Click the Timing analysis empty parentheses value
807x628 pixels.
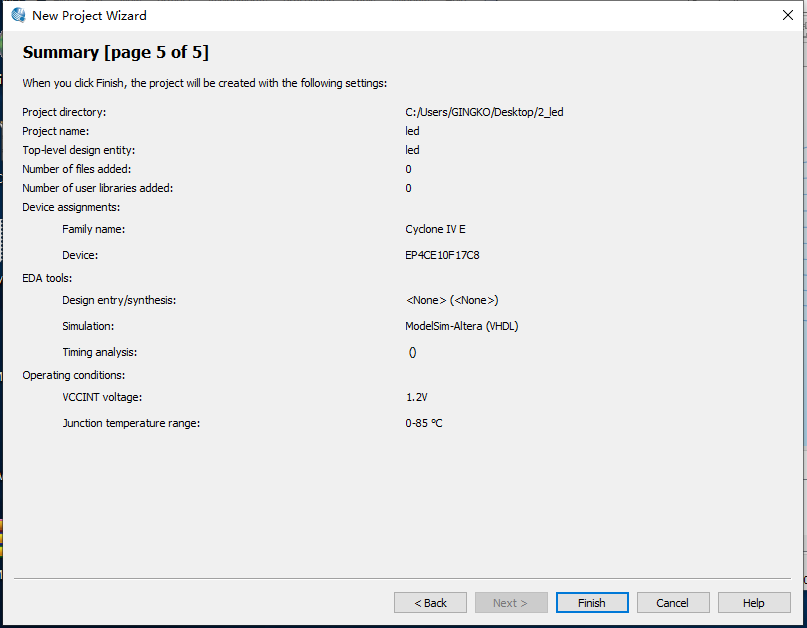[x=412, y=352]
